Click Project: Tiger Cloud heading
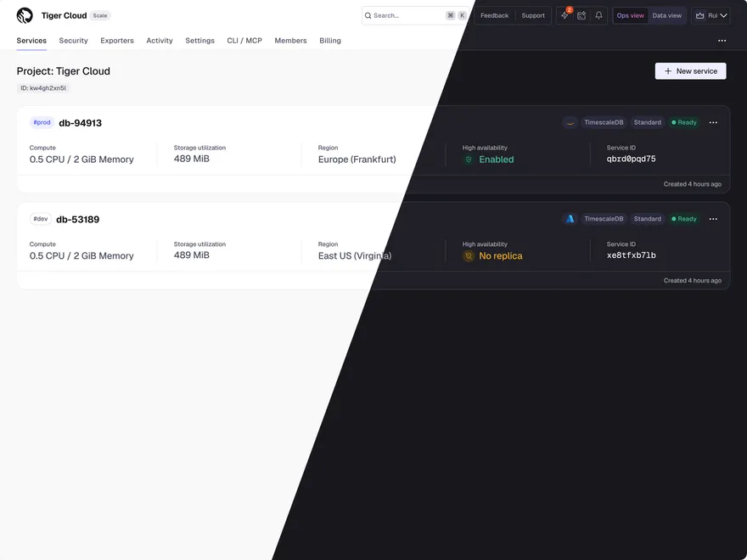Screen dimensions: 747x560 (64, 71)
